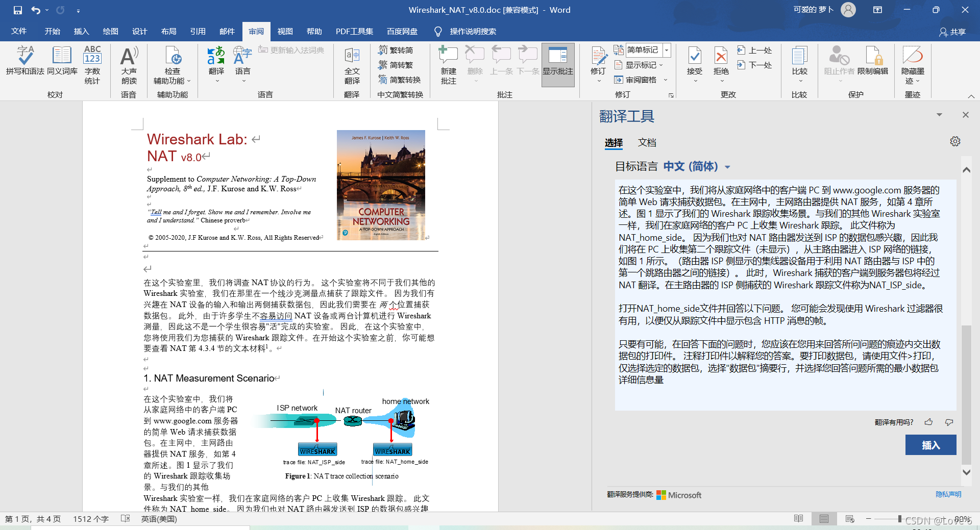Screen dimensions: 980x530
Task: Collapse the ribbon with the chevron
Action: [x=971, y=96]
